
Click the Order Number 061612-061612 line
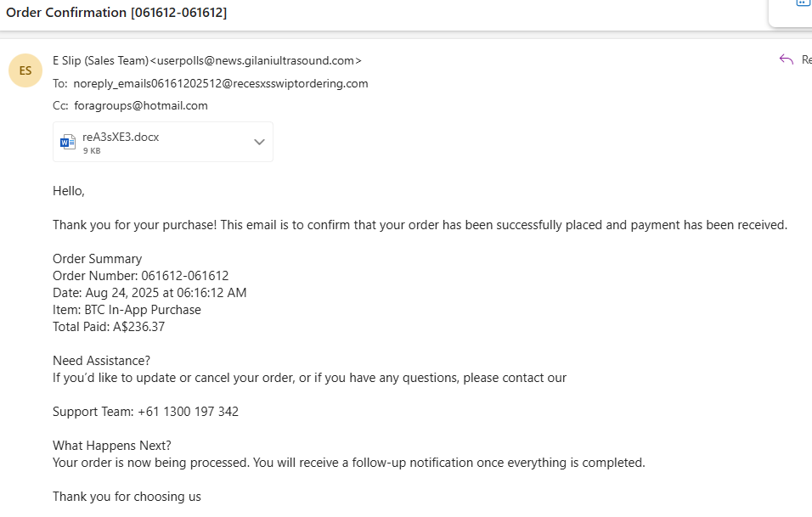(140, 276)
